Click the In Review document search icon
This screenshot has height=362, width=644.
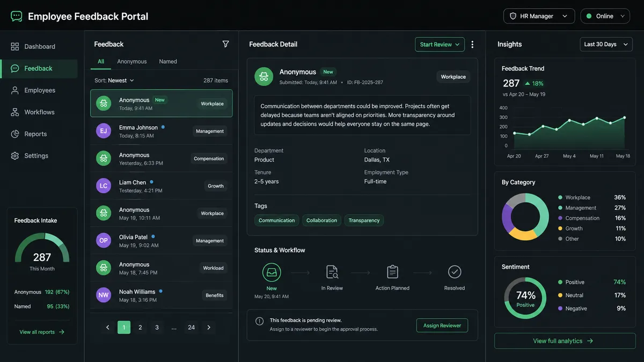(332, 272)
